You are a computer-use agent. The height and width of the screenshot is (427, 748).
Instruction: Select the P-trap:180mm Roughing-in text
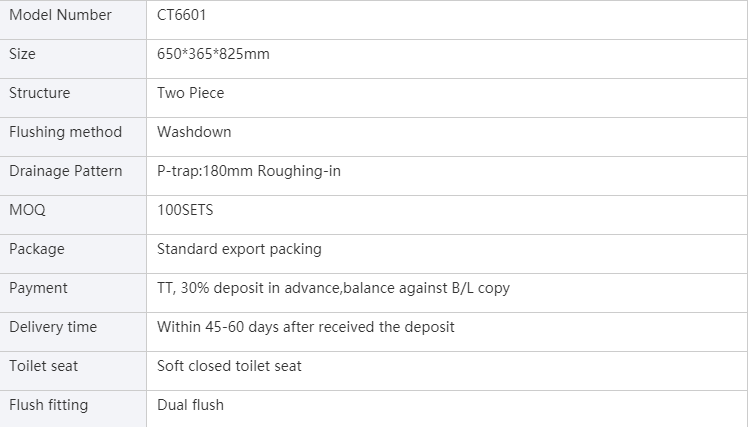pos(249,171)
